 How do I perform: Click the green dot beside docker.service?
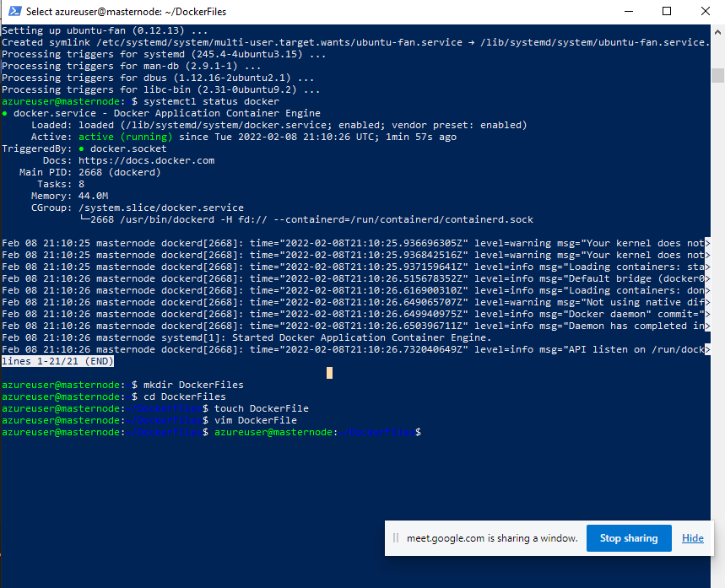5,113
